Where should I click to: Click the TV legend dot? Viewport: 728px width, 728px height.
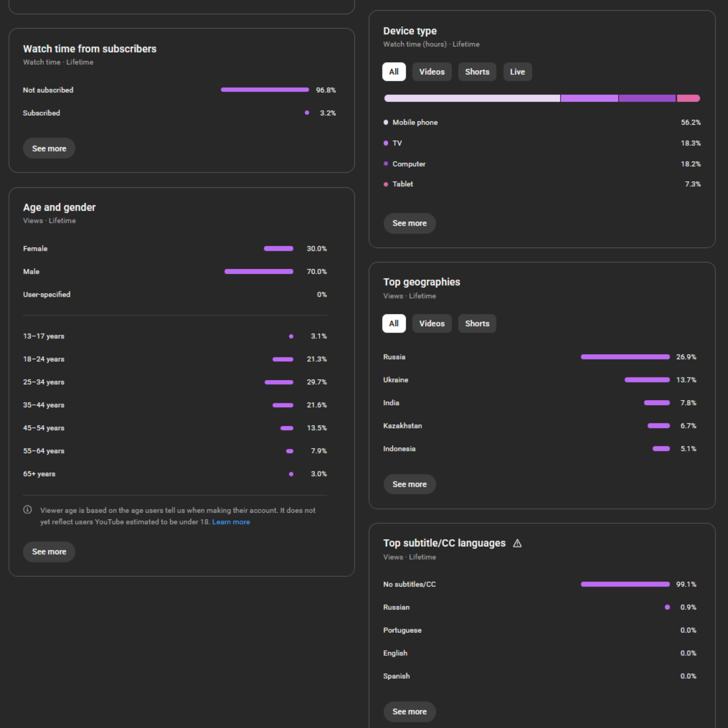(386, 143)
